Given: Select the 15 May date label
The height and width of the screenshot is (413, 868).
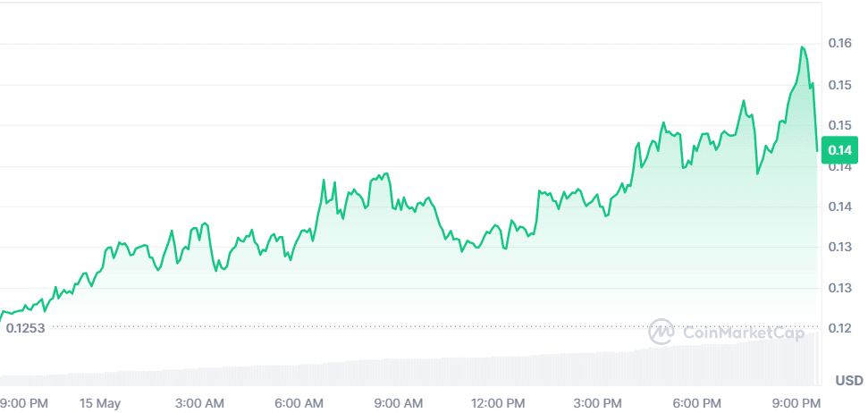Looking at the screenshot, I should pos(99,403).
